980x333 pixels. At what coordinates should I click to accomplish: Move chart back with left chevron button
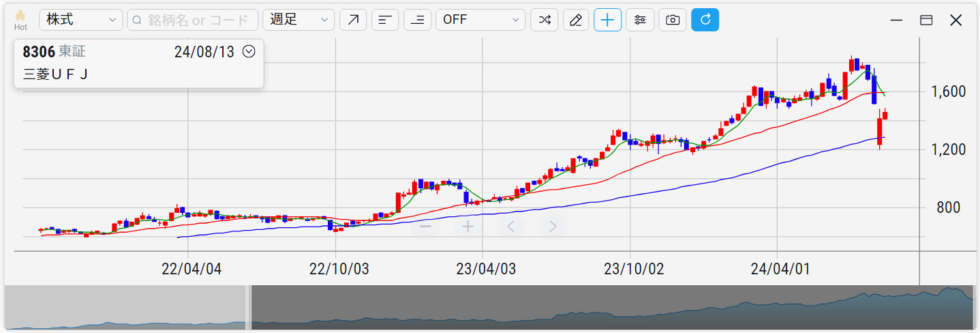coord(511,227)
